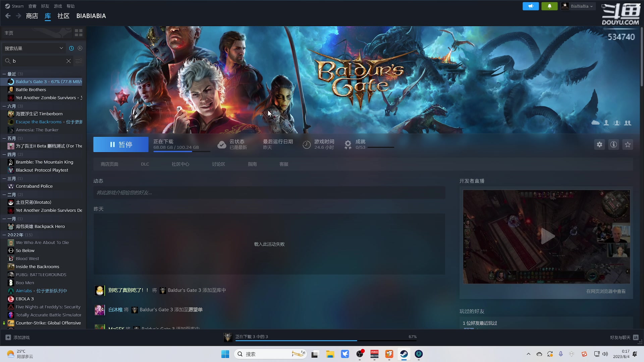
Task: Open BiaBlaBia account dropdown
Action: 579,6
